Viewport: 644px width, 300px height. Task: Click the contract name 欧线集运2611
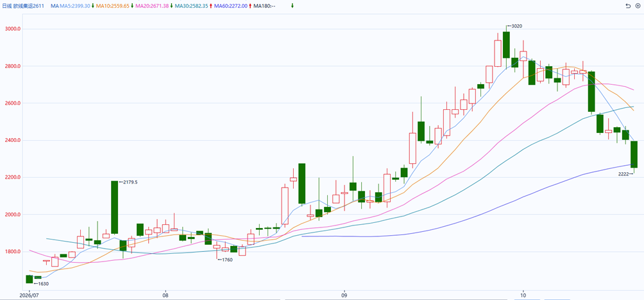click(x=30, y=6)
